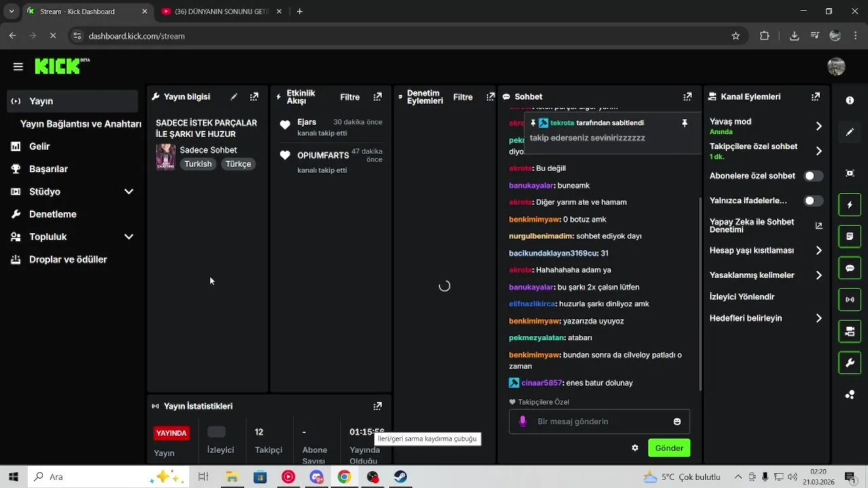
Task: Open the user profile avatar menu
Action: click(837, 66)
